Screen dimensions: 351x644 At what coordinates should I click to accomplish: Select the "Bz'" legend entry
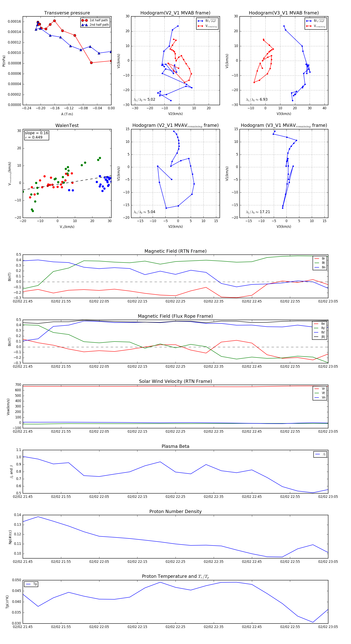tap(320, 332)
